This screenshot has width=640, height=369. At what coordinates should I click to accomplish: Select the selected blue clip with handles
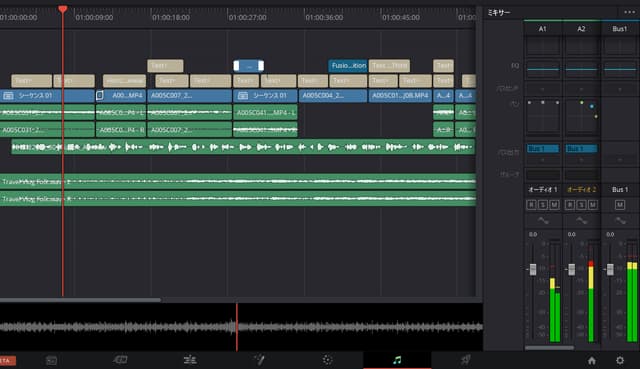click(x=249, y=66)
